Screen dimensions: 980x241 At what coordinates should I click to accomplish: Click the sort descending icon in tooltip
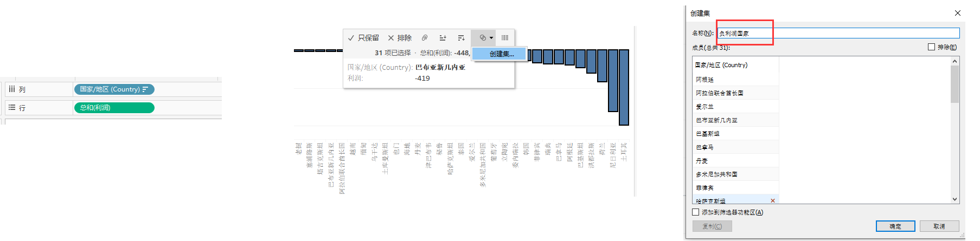coord(461,38)
